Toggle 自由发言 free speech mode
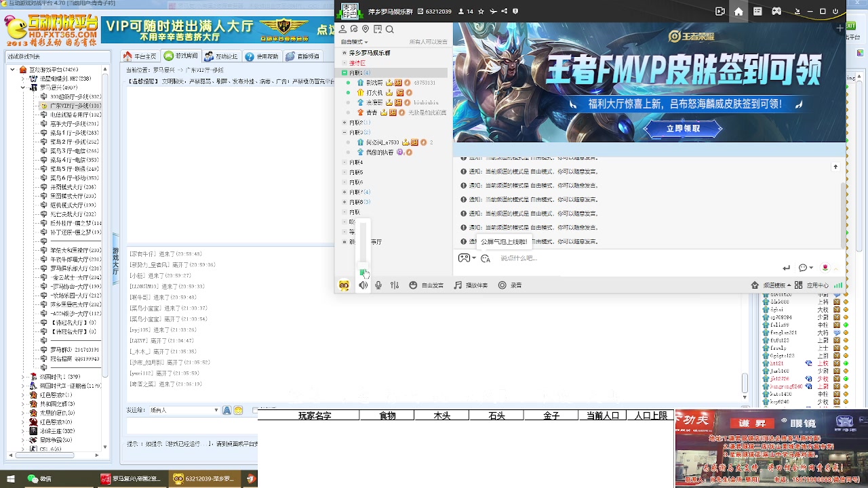Viewport: 868px width, 488px height. 427,285
